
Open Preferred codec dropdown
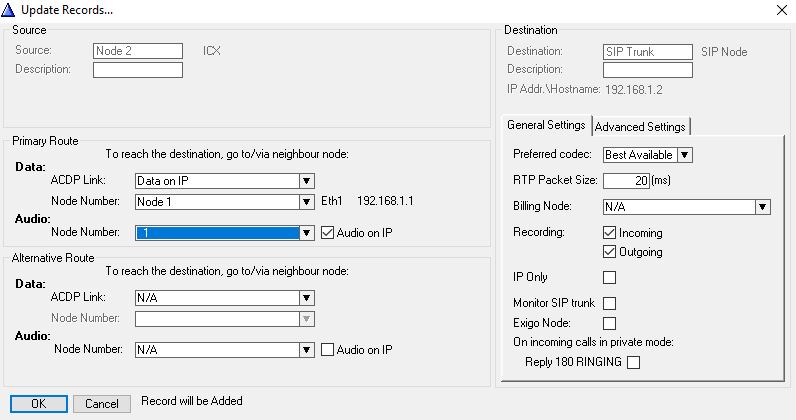pyautogui.click(x=684, y=155)
